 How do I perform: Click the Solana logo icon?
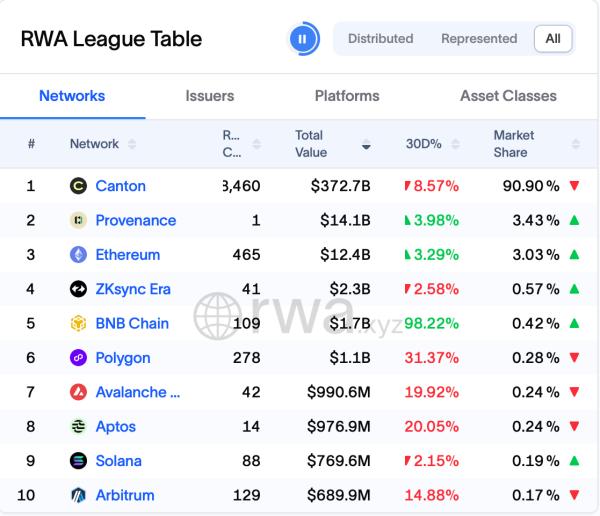(78, 461)
